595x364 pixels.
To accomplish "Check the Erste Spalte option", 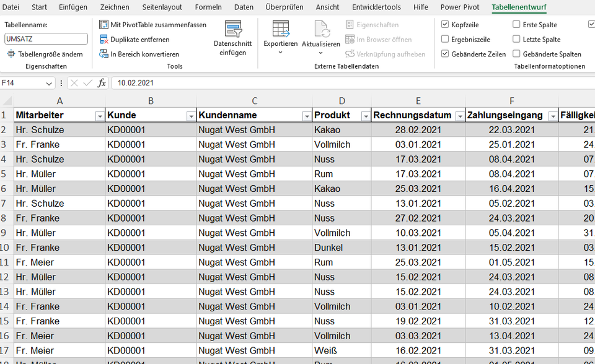I will coord(517,24).
